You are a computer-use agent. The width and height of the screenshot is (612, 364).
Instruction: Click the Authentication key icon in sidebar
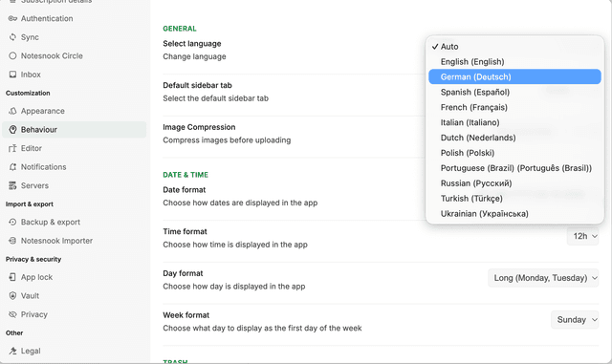(12, 18)
